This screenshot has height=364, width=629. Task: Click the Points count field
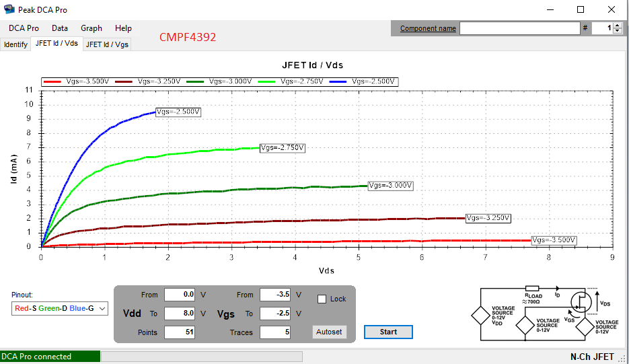pos(180,332)
